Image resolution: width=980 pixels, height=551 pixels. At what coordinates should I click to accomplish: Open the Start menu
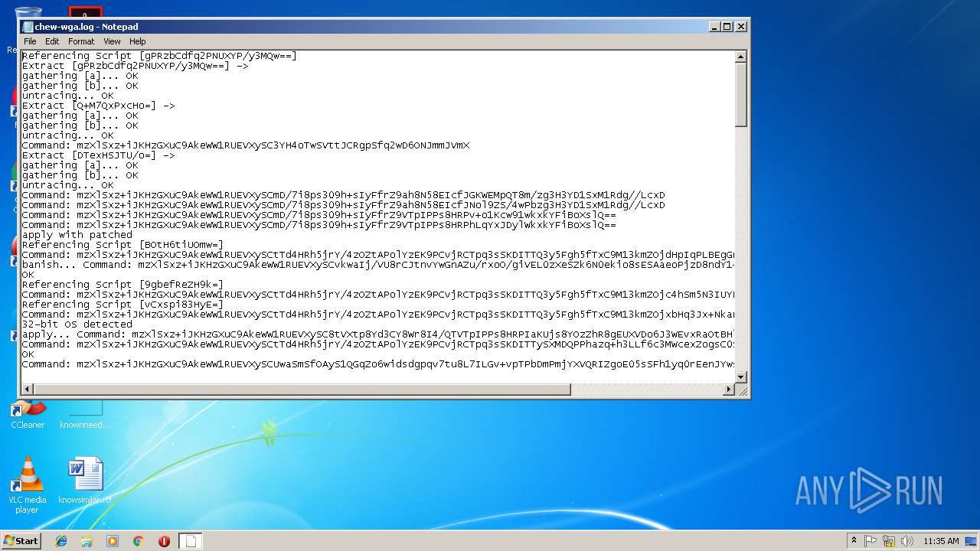pyautogui.click(x=21, y=540)
